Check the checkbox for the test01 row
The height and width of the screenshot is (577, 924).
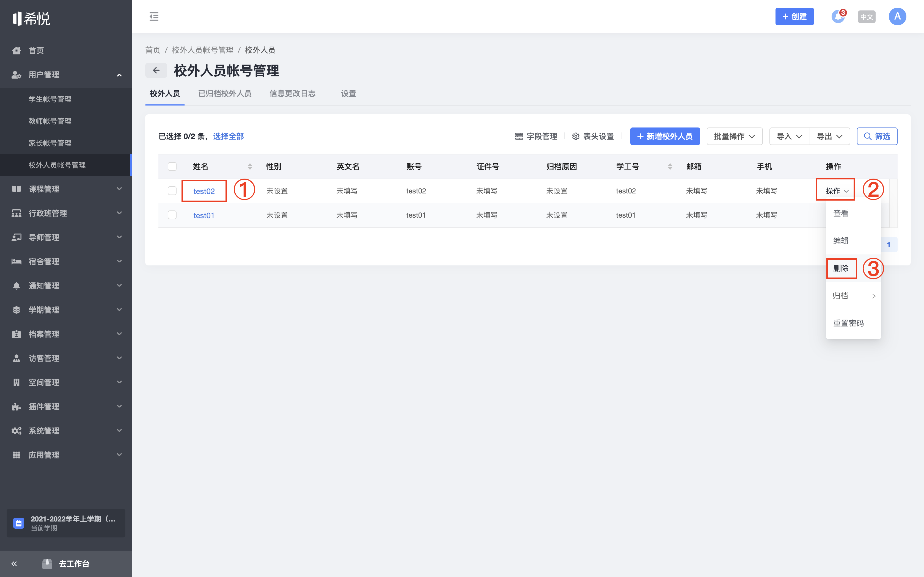pos(172,215)
